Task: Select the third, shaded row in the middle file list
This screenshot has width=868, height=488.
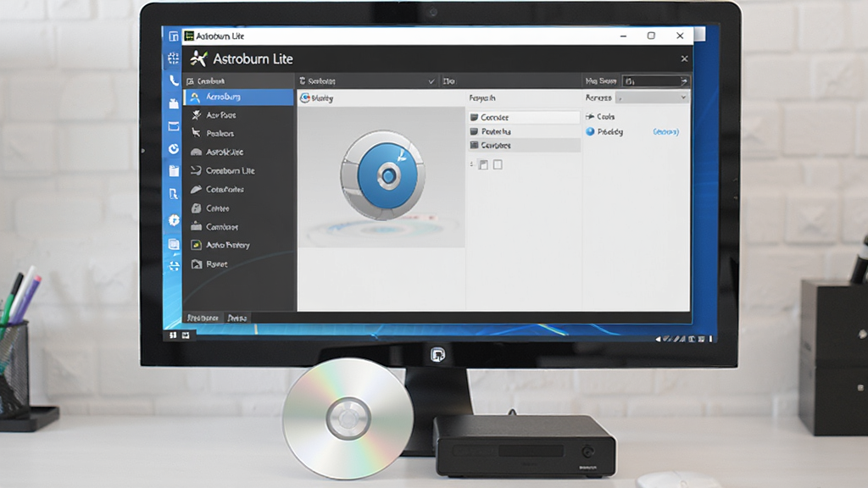Action: click(524, 145)
